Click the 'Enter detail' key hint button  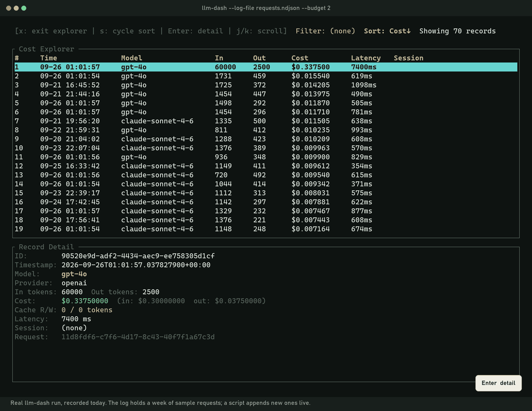click(x=498, y=383)
